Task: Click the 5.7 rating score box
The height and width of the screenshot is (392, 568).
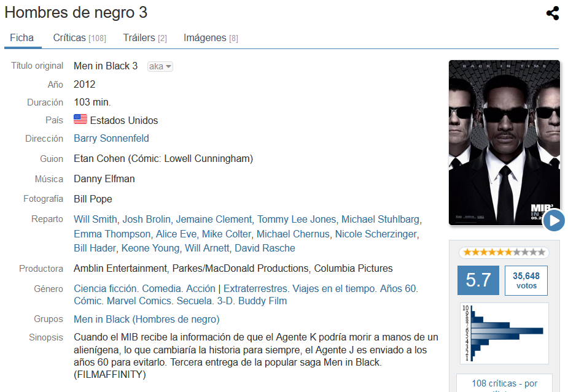Action: coord(478,280)
